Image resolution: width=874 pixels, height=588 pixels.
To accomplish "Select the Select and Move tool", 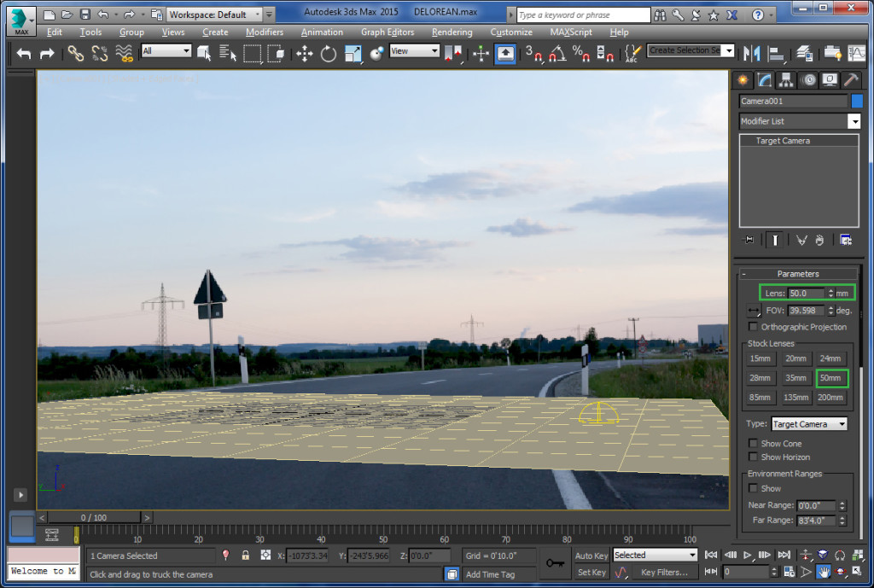I will pos(303,53).
